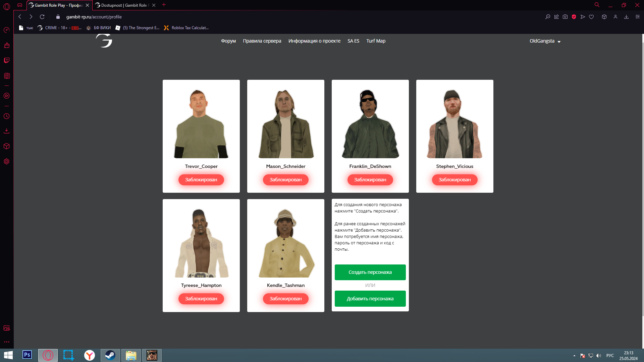This screenshot has height=362, width=644.
Task: Click the Gambit logo in site header
Action: pyautogui.click(x=104, y=41)
